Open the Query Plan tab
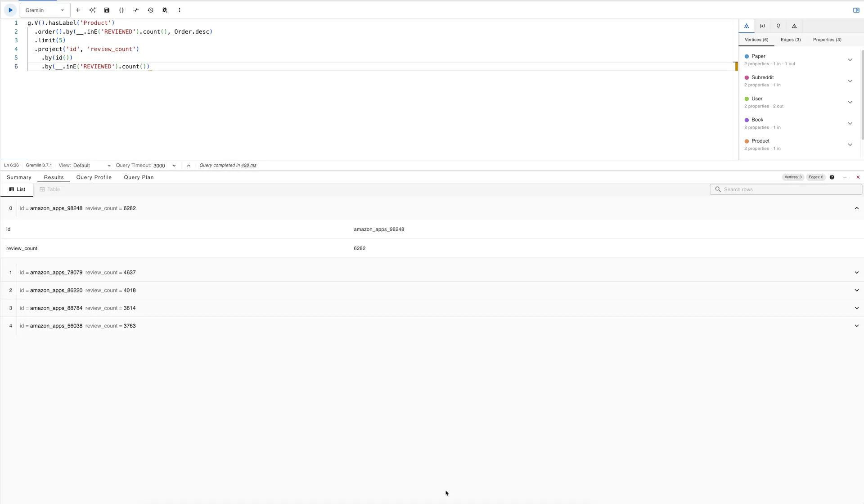Viewport: 864px width, 504px height. (139, 177)
